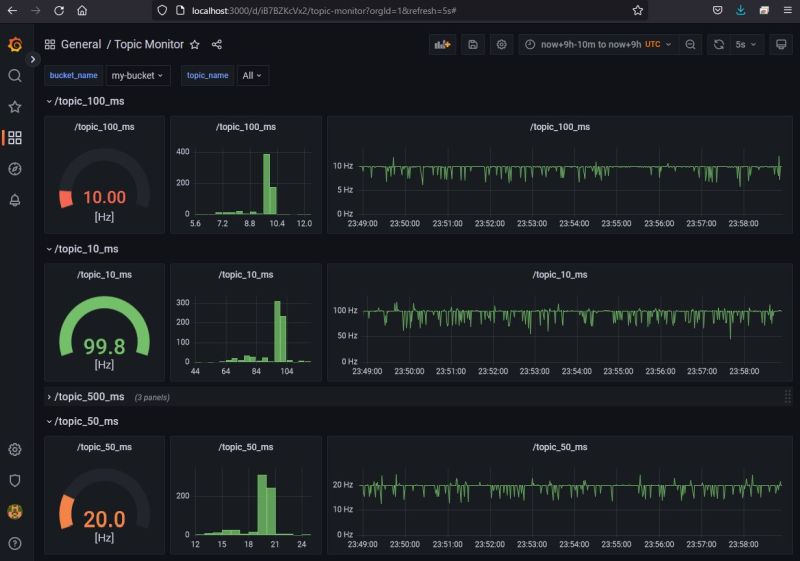
Task: Open the 5s refresh interval dropdown
Action: click(x=746, y=44)
